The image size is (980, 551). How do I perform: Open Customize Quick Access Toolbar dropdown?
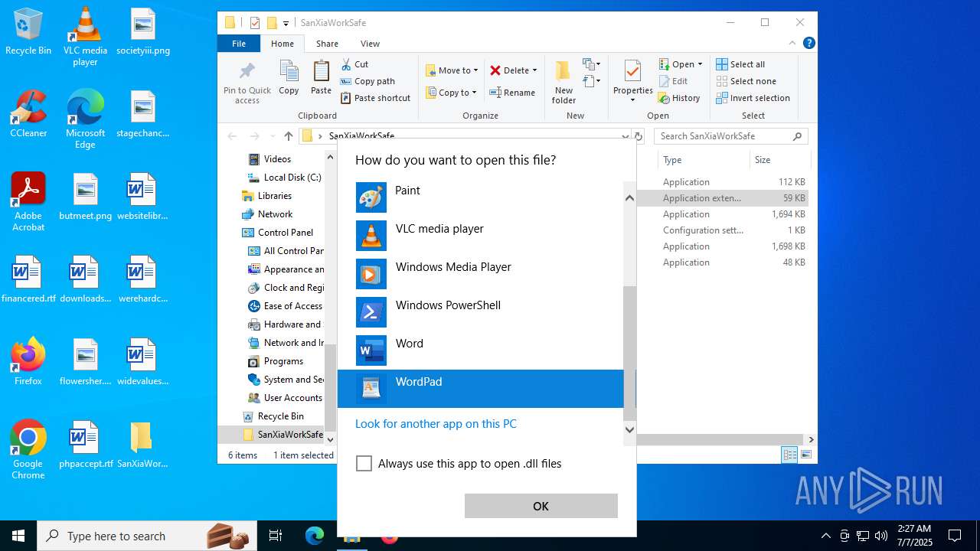click(x=286, y=23)
